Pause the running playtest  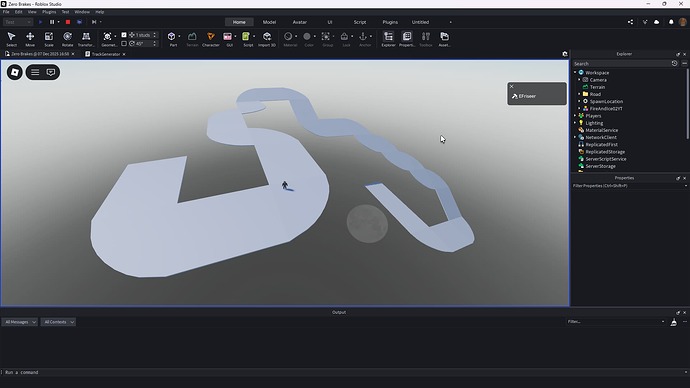[52, 22]
